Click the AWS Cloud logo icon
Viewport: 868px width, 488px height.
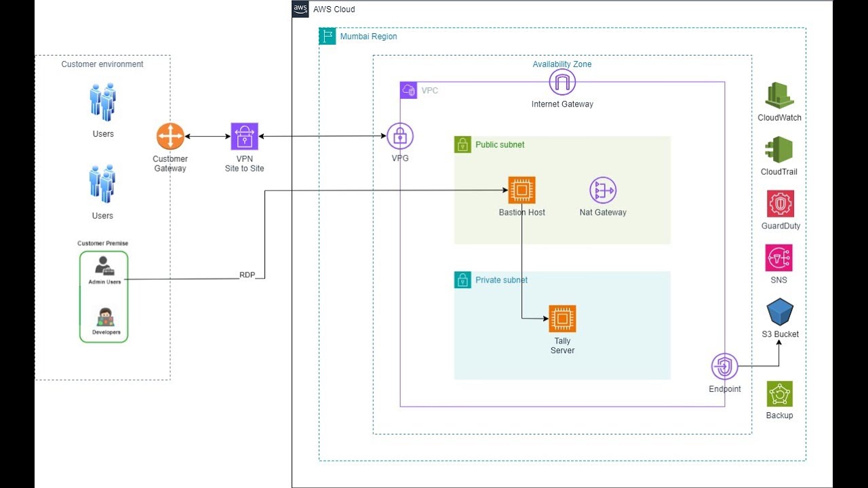(300, 9)
